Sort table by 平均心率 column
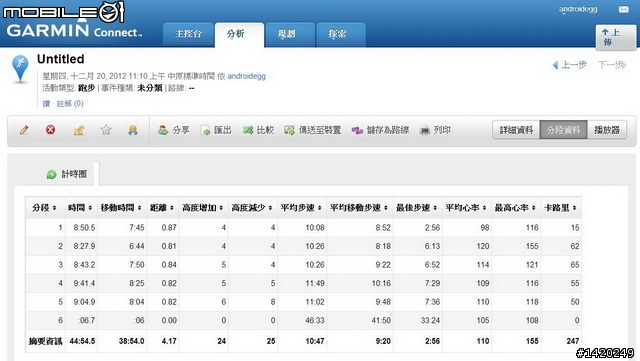Viewport: 640px width, 361px height. coord(467,207)
